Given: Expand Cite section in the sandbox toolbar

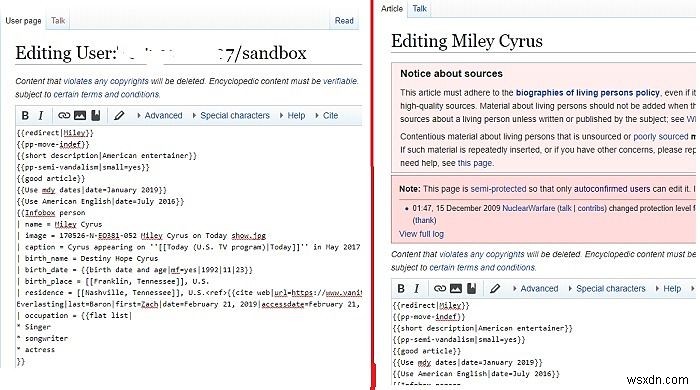Looking at the screenshot, I should (x=327, y=116).
